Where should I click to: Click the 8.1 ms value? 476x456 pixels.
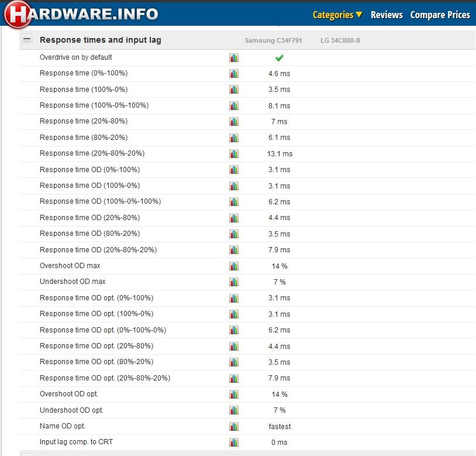(x=280, y=106)
